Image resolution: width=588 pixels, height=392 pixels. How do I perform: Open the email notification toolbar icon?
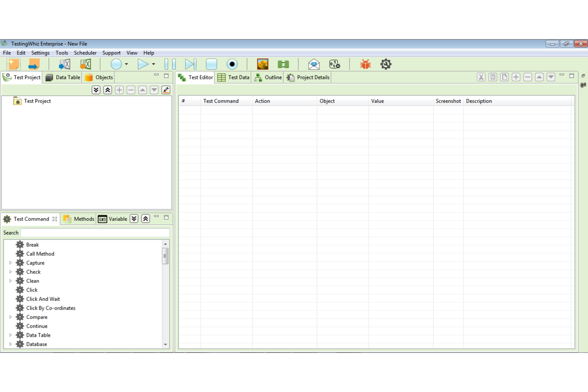coord(314,64)
